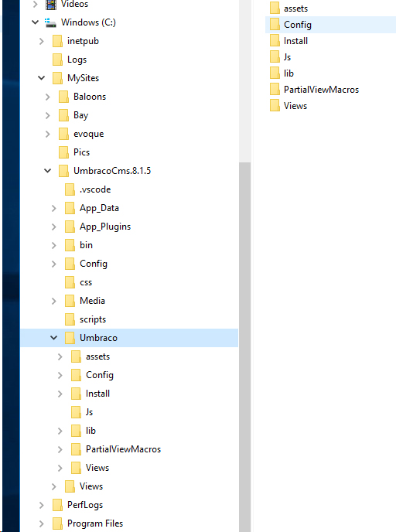Click the Umbraco folder icon in tree

pyautogui.click(x=70, y=338)
